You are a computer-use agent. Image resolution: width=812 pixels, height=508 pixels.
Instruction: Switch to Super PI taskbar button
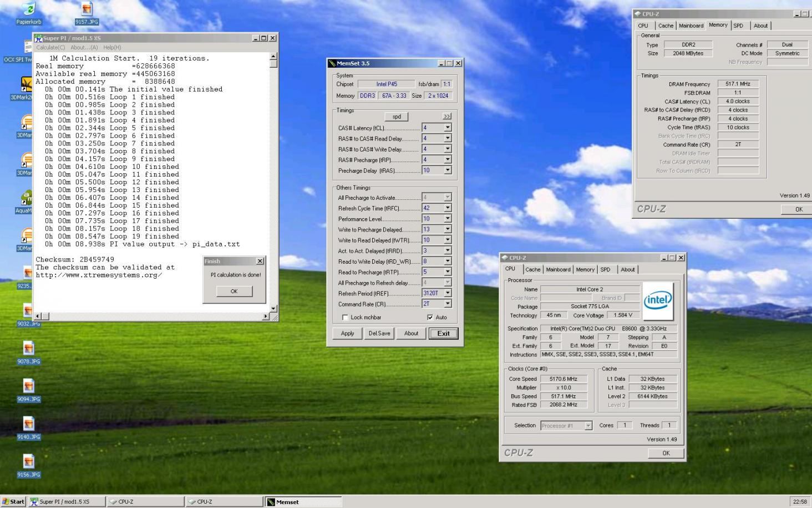67,501
